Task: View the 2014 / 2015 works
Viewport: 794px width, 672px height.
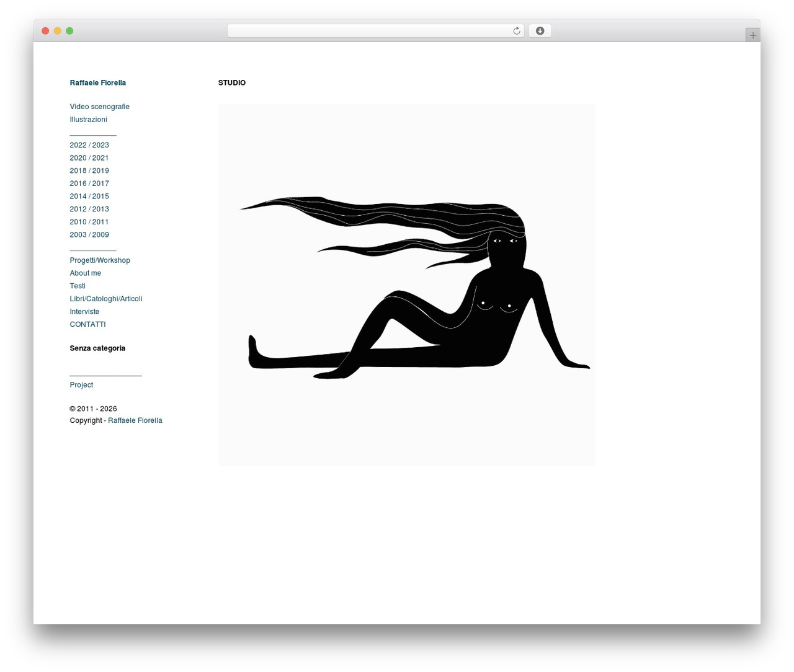Action: (89, 197)
